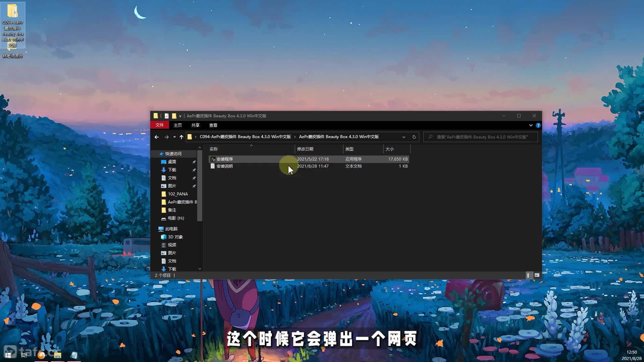
Task: Open the 102_PANA folder in sidebar
Action: [x=178, y=194]
